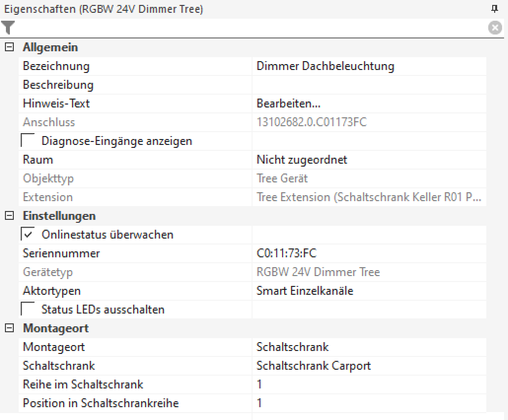This screenshot has width=508, height=420.
Task: Collapse the Einstellungen section
Action: click(x=8, y=216)
